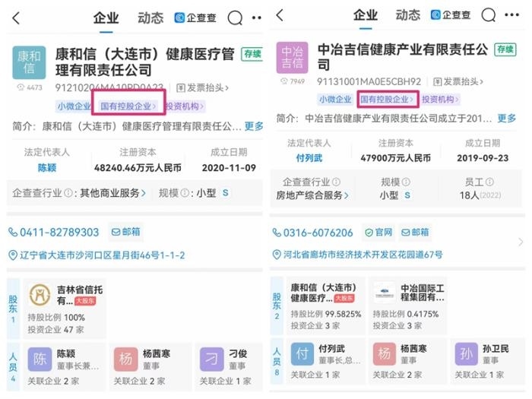Expand 国有控股企业 tag on 中冶吉信 page
This screenshot has width=532, height=399.
tap(388, 100)
